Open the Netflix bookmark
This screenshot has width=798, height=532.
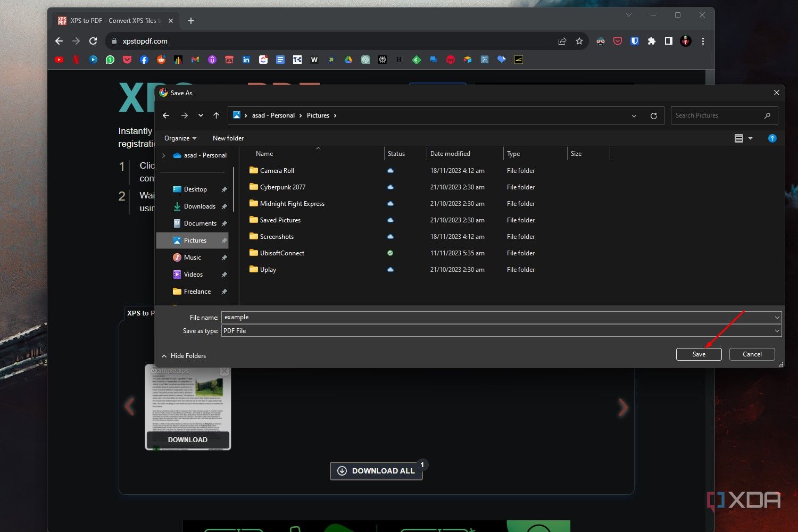[76, 60]
